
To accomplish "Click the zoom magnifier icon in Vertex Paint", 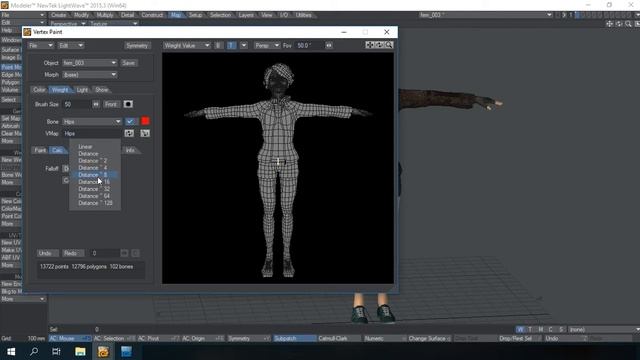I will [389, 45].
